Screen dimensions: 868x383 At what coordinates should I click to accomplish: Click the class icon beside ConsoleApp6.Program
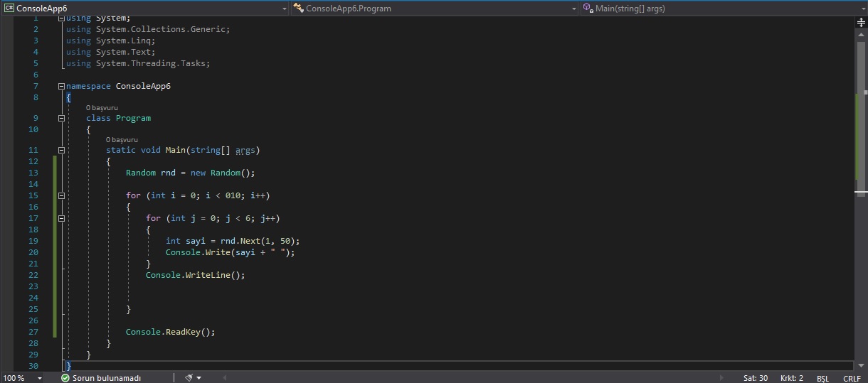click(x=298, y=9)
